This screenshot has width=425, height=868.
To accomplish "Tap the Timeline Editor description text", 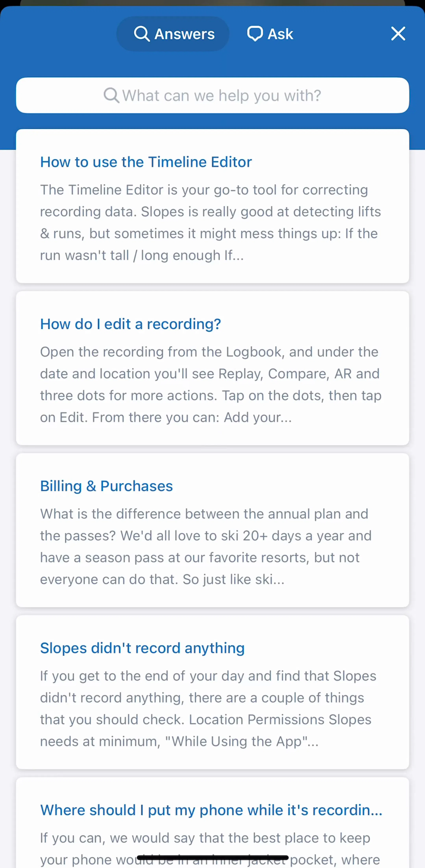I will [211, 223].
